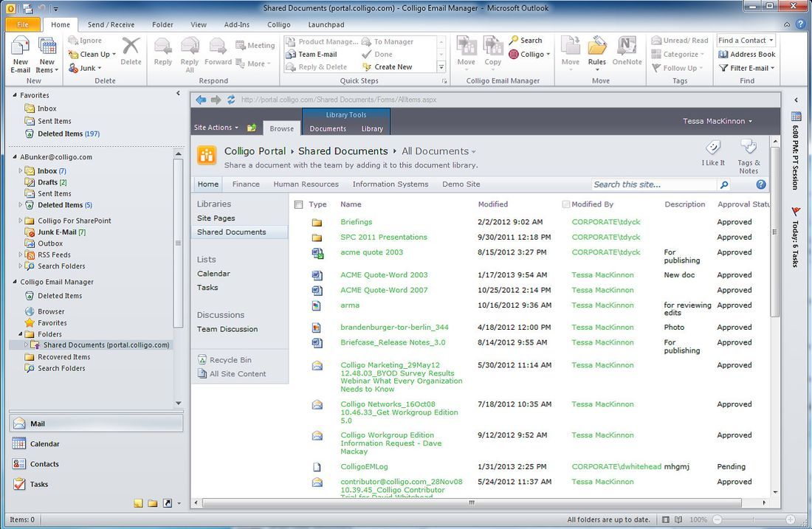Toggle the select-all checkbox by Type
Image resolution: width=812 pixels, height=529 pixels.
tap(298, 204)
